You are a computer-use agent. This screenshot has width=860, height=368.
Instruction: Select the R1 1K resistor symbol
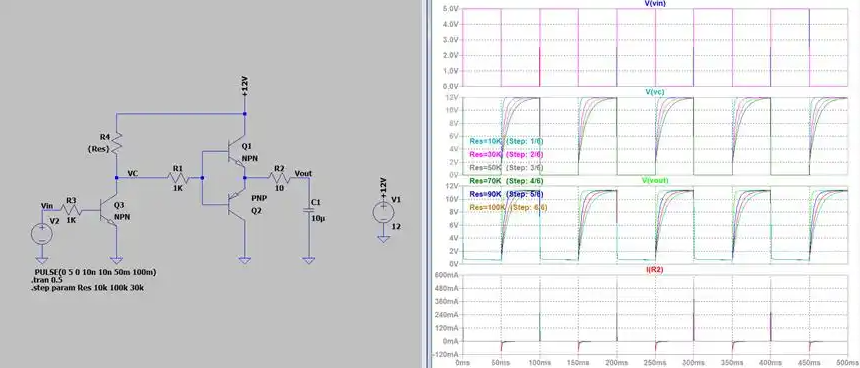177,178
